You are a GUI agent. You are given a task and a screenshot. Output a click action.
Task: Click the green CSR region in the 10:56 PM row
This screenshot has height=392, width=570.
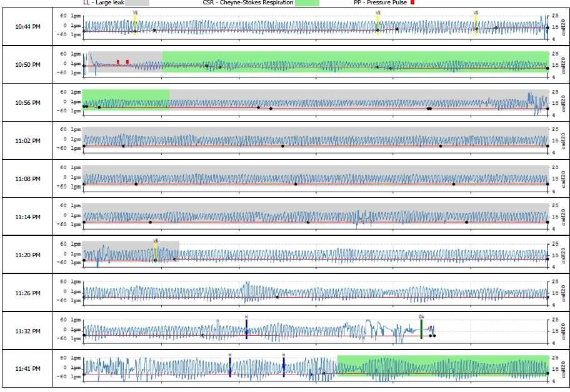125,100
